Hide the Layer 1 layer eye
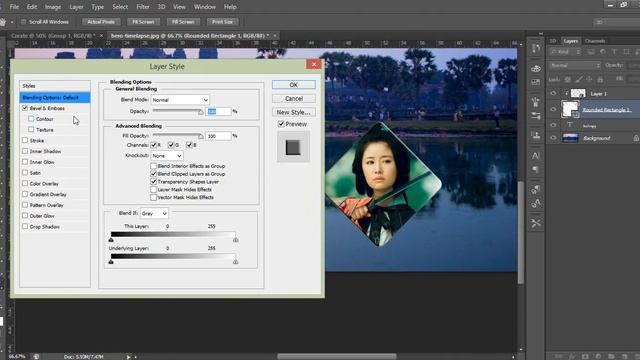The image size is (640, 360). [553, 93]
